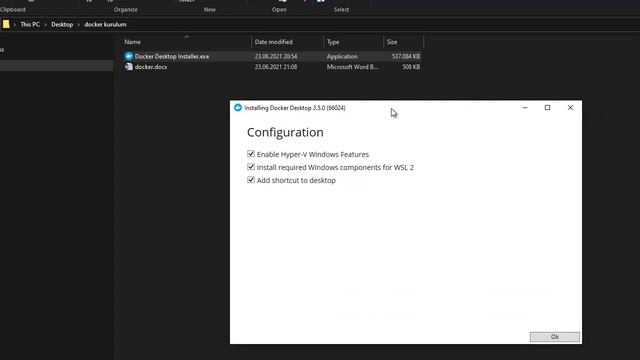Click Docker whale icon in installer title bar
The height and width of the screenshot is (360, 640).
[238, 107]
